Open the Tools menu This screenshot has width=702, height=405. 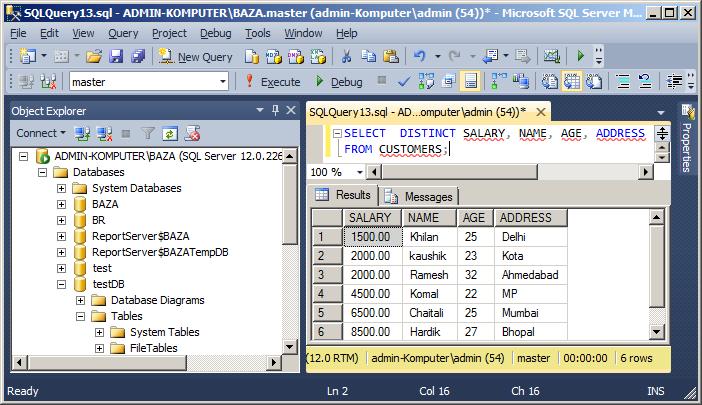257,33
